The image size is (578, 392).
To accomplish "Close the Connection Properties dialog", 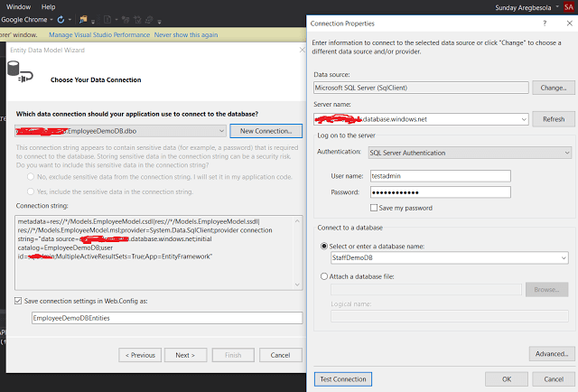I will (569, 23).
